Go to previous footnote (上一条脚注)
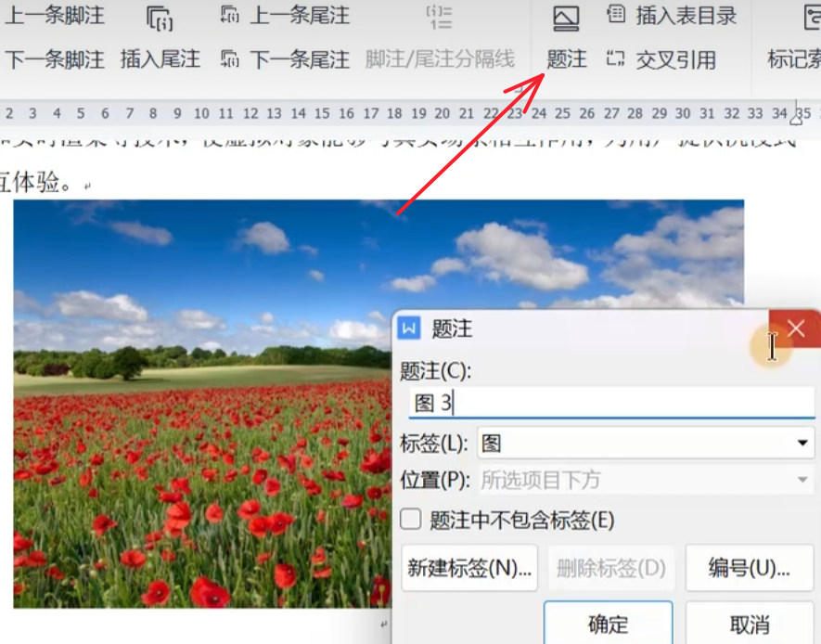This screenshot has width=821, height=644. click(55, 16)
